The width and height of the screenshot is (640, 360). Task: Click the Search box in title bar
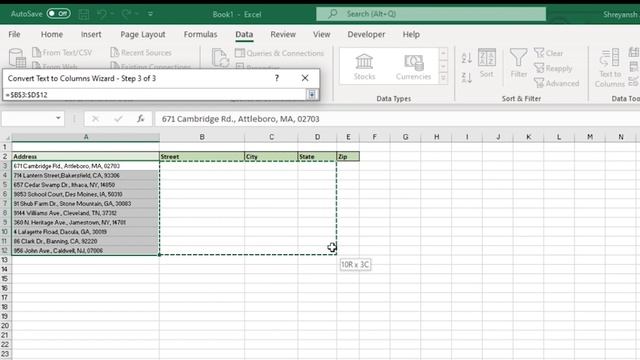(x=431, y=14)
